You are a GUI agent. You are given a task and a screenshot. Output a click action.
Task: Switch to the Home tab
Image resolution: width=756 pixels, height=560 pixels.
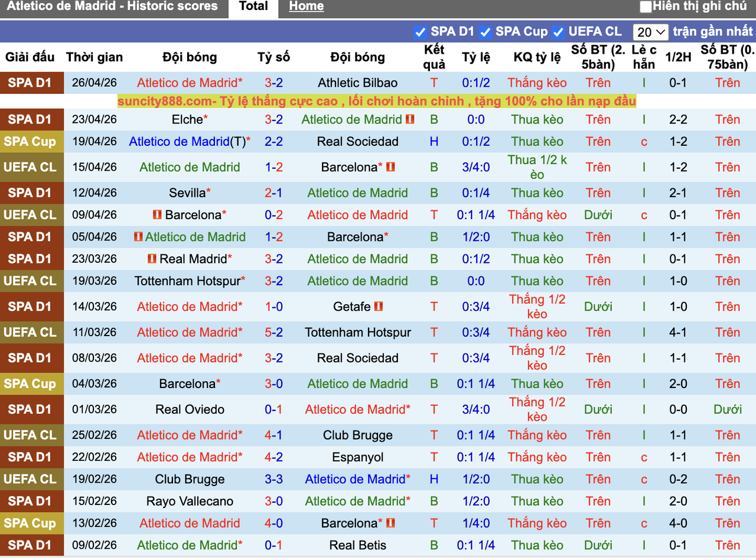pos(307,6)
